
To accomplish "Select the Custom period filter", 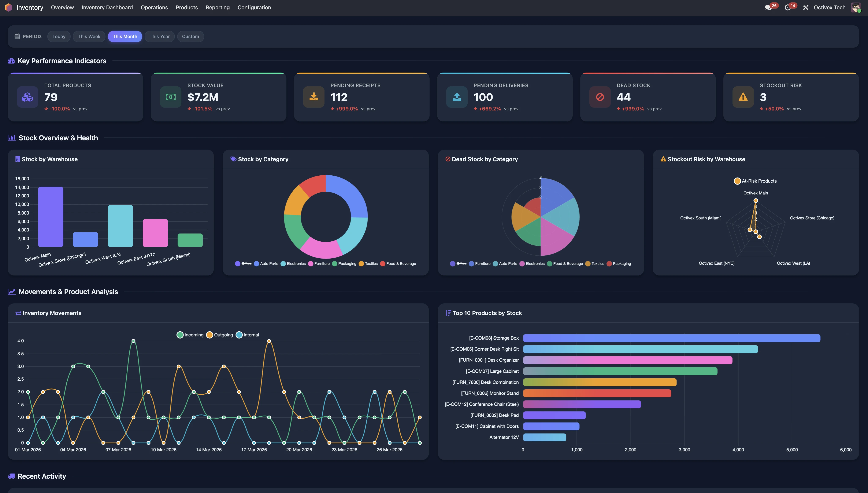I will coord(190,37).
